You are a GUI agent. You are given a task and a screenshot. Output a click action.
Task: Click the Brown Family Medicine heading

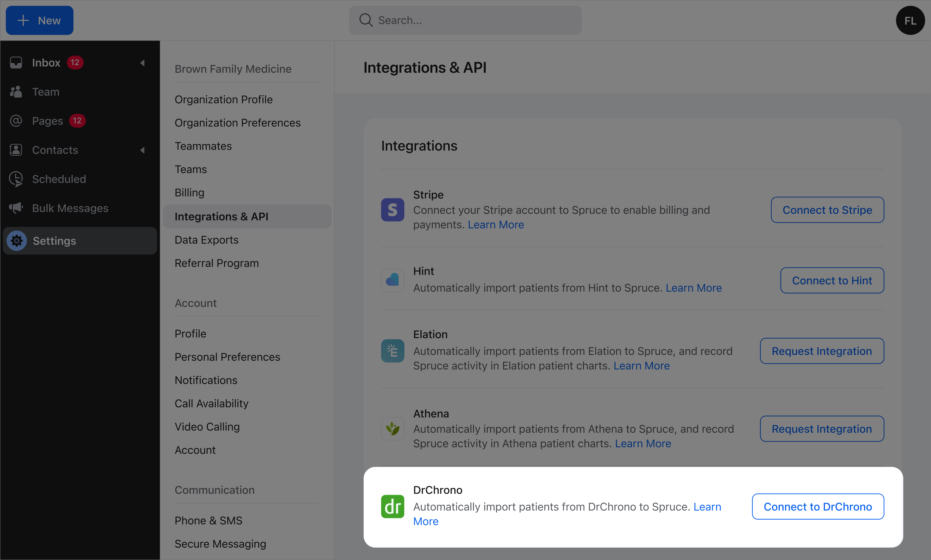pyautogui.click(x=233, y=69)
